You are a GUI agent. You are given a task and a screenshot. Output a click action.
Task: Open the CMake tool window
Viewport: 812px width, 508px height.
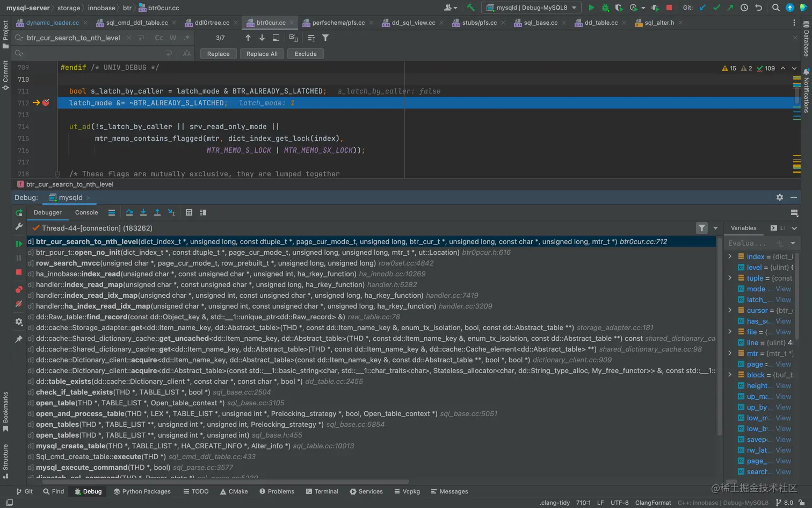click(234, 491)
